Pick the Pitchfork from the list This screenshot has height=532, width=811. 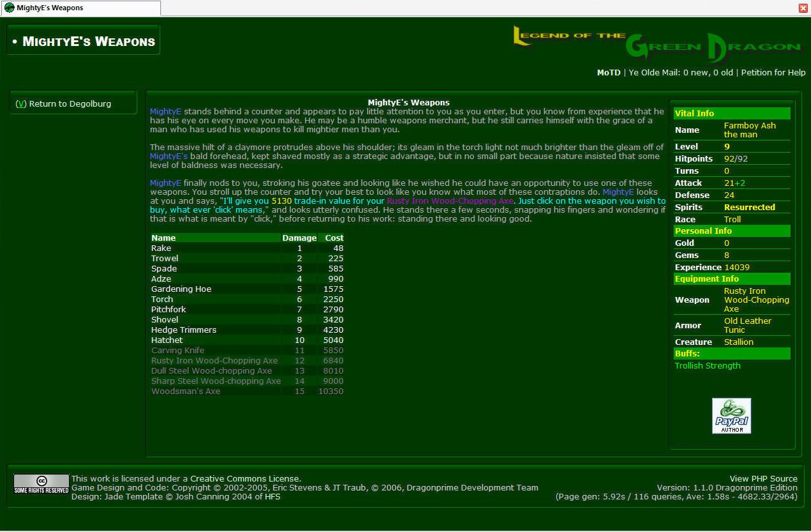[x=169, y=310]
